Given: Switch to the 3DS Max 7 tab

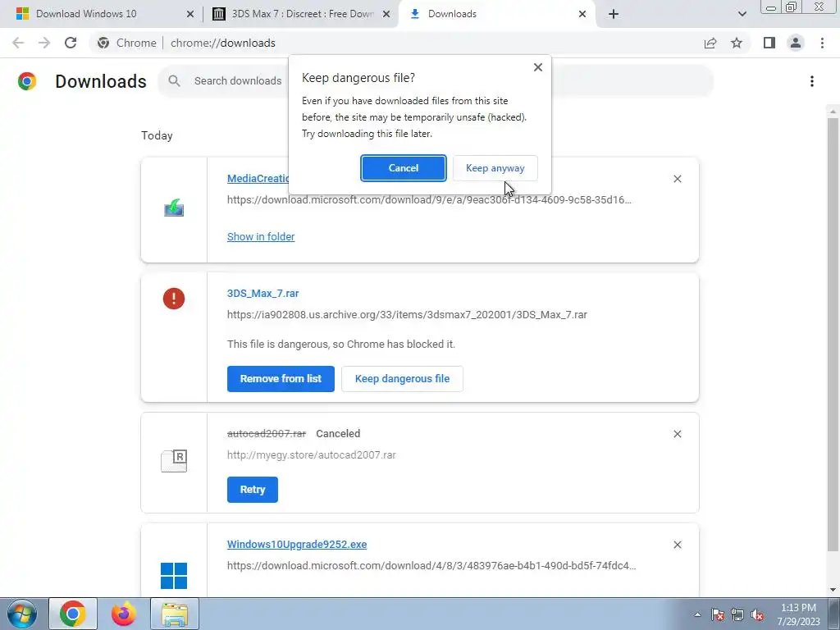Looking at the screenshot, I should point(303,14).
